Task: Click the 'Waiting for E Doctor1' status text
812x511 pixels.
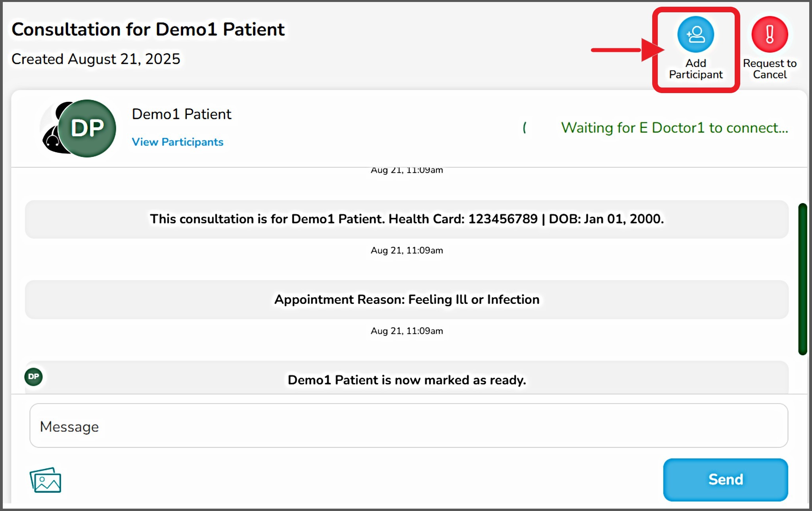Action: click(x=674, y=128)
